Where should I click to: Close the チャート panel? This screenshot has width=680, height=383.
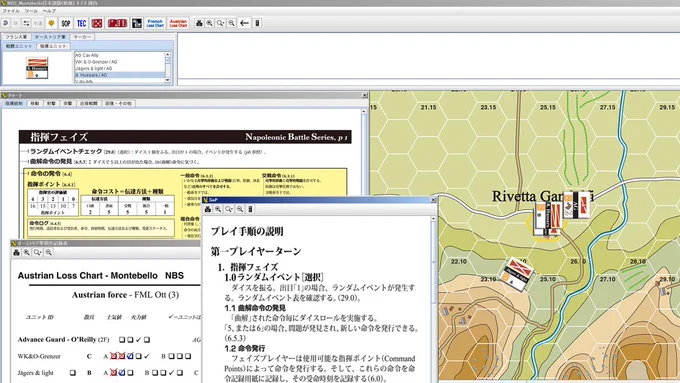pos(364,95)
